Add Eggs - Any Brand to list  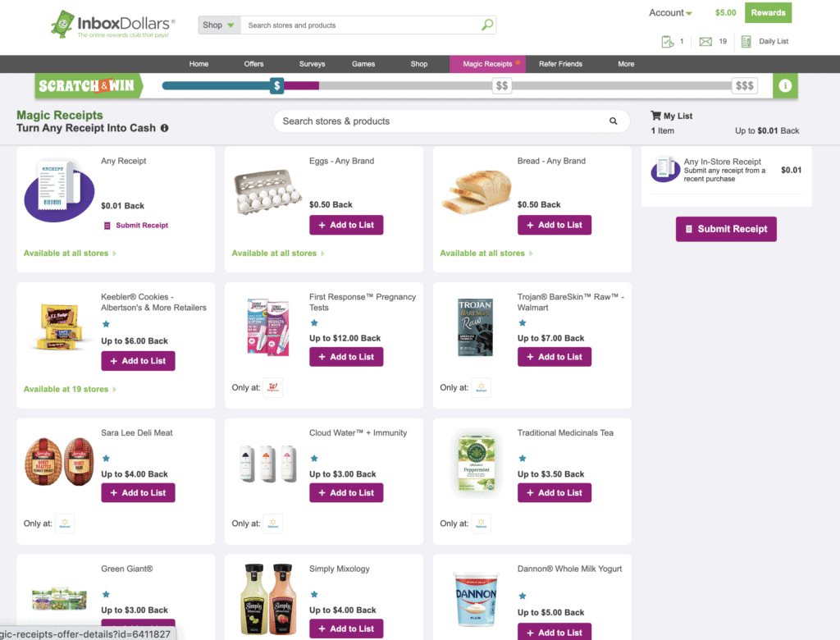346,225
